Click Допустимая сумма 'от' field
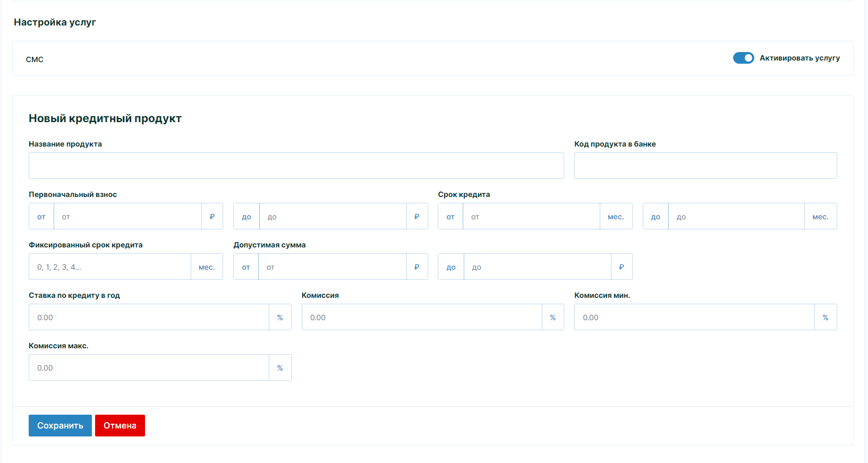Image resolution: width=868 pixels, height=463 pixels. (x=332, y=267)
